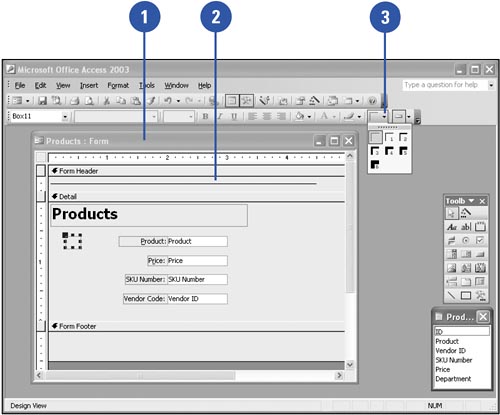Select the Line tool in Toolbox

point(452,295)
